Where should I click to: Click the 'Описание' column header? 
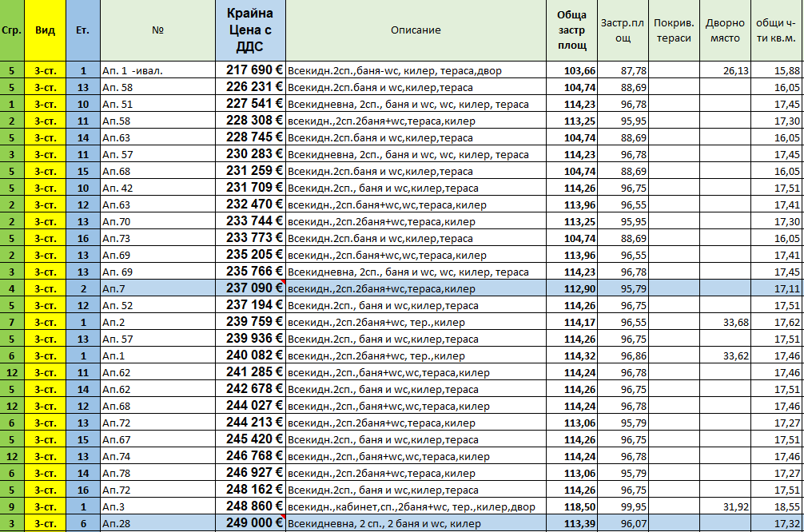point(416,30)
